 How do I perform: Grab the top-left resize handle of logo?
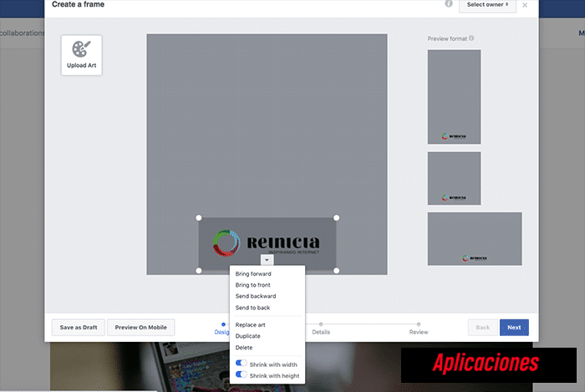click(x=199, y=218)
